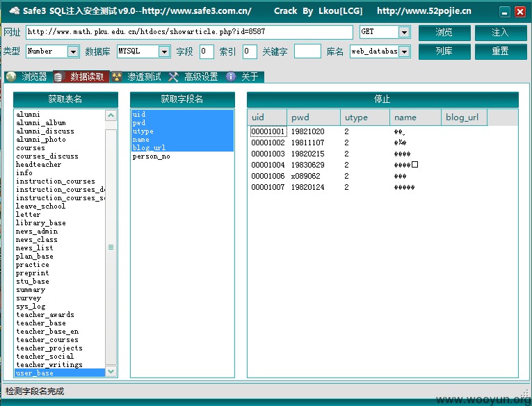Screen dimensions: 532x406
Task: Select the leave_school table
Action: [60, 206]
